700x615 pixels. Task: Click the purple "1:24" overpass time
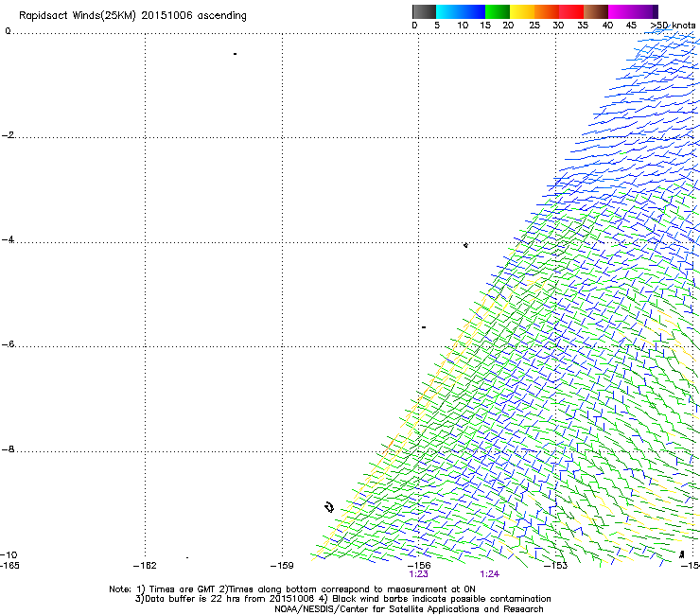(490, 574)
